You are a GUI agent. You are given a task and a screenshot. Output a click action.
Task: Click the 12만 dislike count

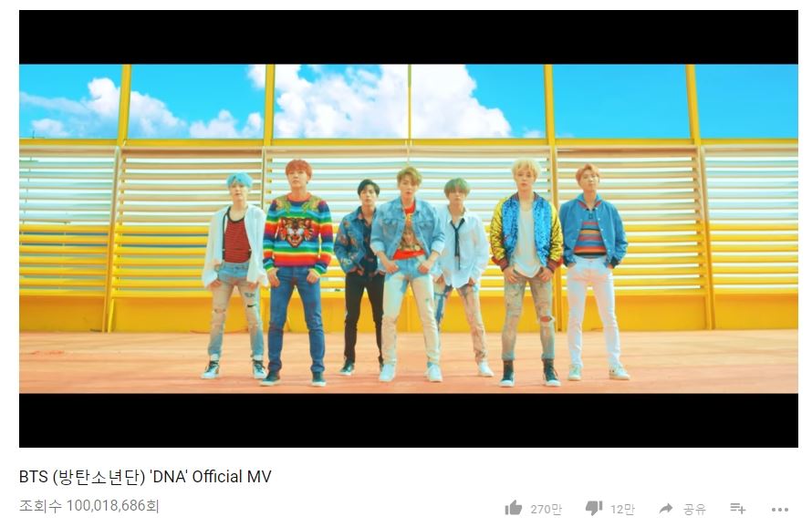click(x=622, y=510)
